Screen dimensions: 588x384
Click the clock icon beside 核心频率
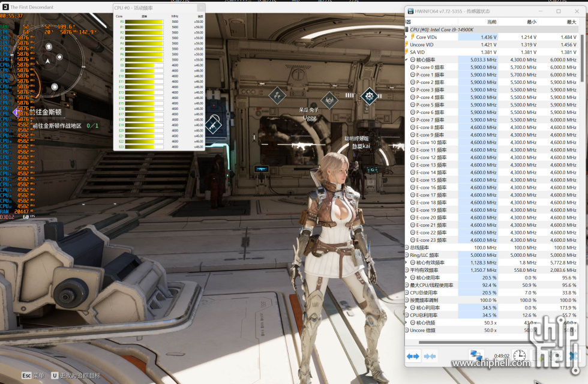click(413, 59)
